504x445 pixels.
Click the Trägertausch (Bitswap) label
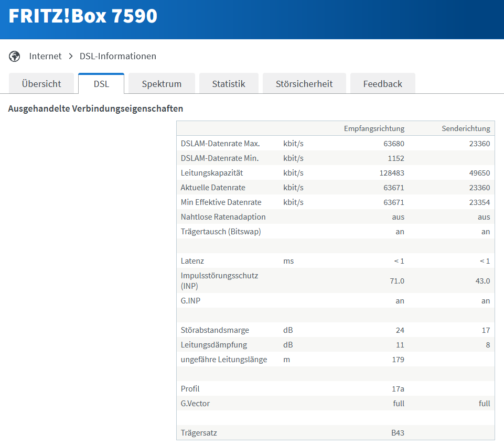click(221, 232)
